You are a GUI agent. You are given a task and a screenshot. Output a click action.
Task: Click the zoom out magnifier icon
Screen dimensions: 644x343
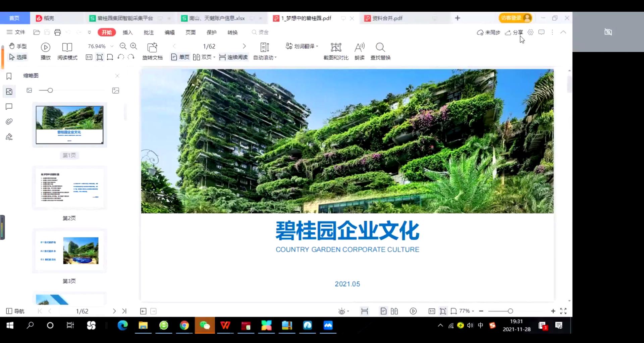[123, 46]
